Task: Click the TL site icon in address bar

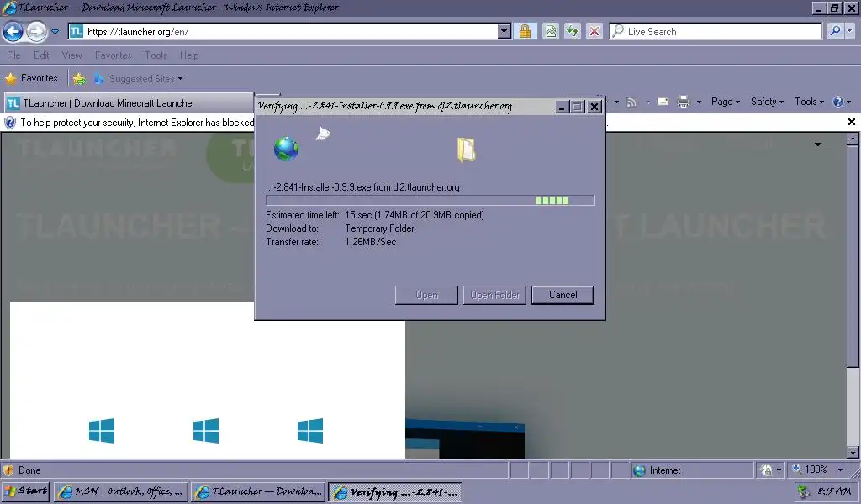Action: tap(77, 31)
